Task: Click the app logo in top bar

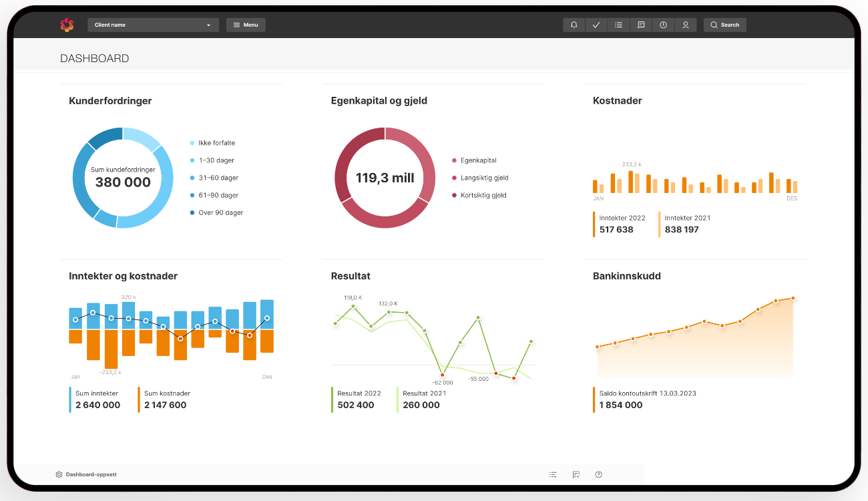Action: tap(67, 25)
